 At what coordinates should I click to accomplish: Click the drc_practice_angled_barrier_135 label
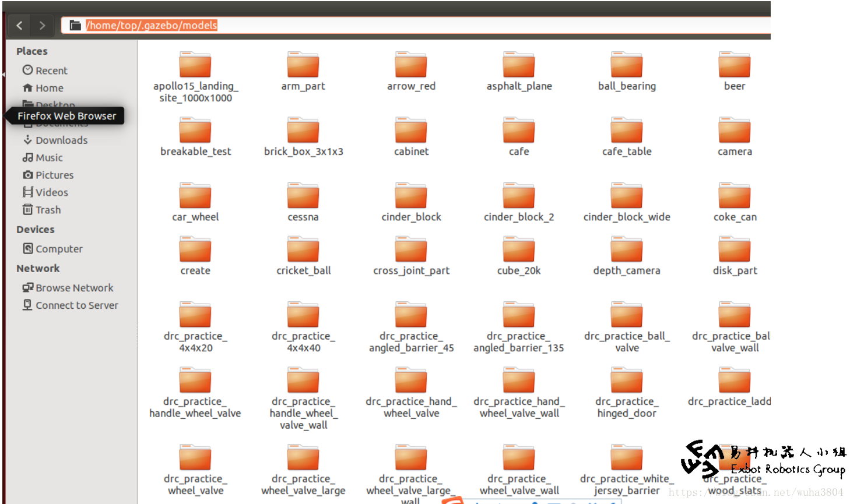519,342
